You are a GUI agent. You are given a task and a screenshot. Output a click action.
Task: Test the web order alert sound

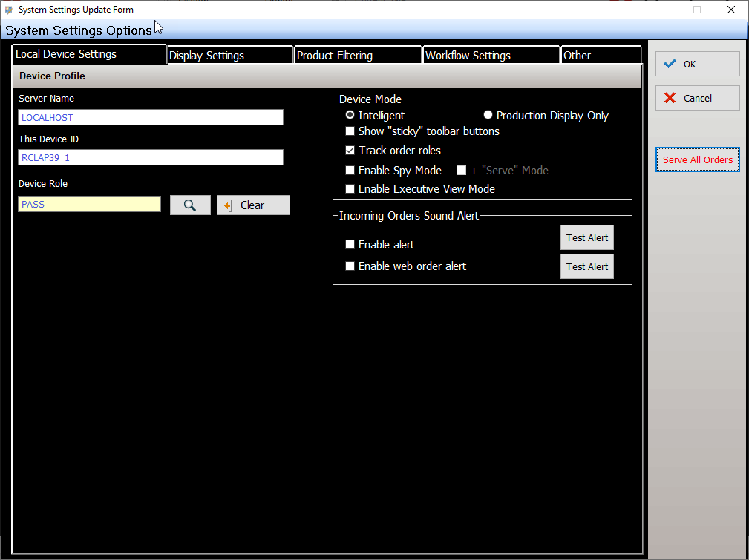point(587,266)
